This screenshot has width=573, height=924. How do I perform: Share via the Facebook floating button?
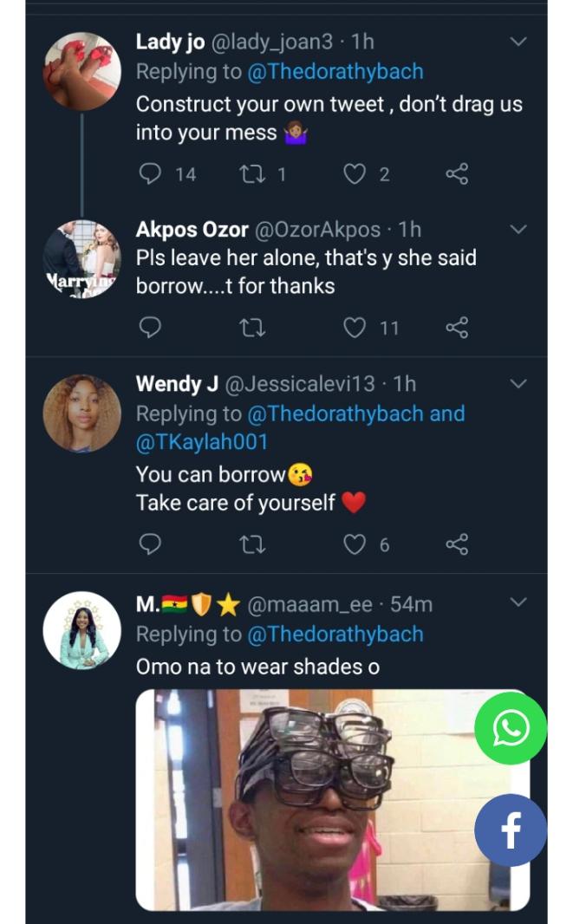tap(511, 830)
